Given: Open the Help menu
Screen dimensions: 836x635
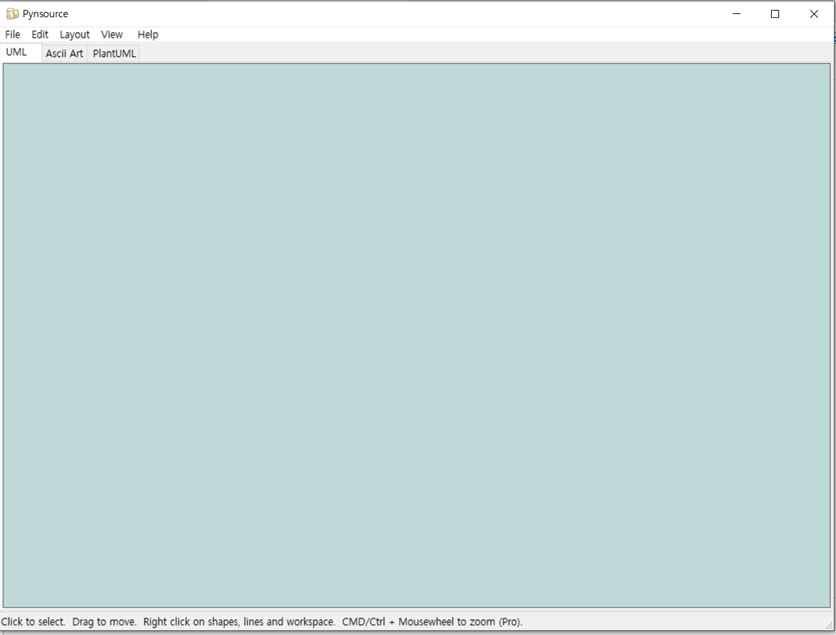Looking at the screenshot, I should coord(148,35).
